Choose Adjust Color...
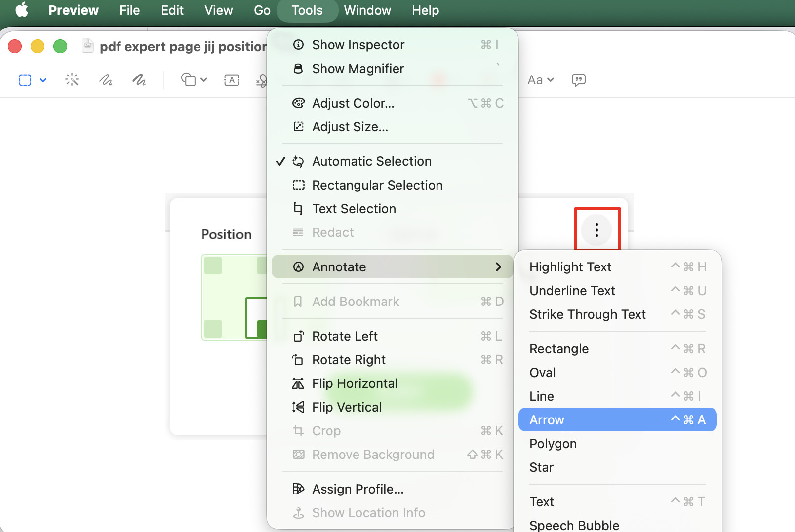The image size is (795, 532). coord(393,103)
